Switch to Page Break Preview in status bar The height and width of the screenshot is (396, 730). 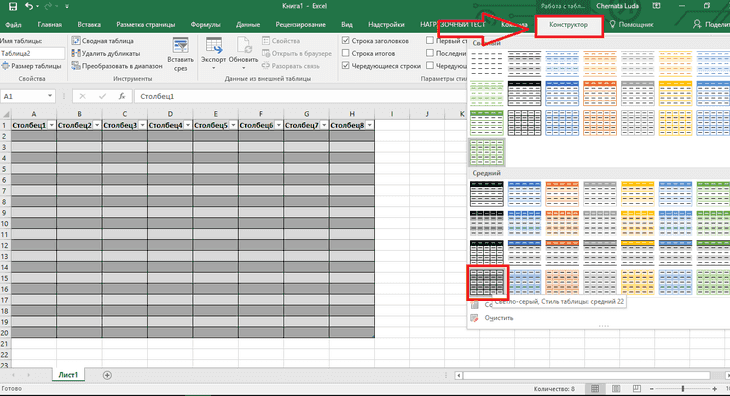(636, 389)
